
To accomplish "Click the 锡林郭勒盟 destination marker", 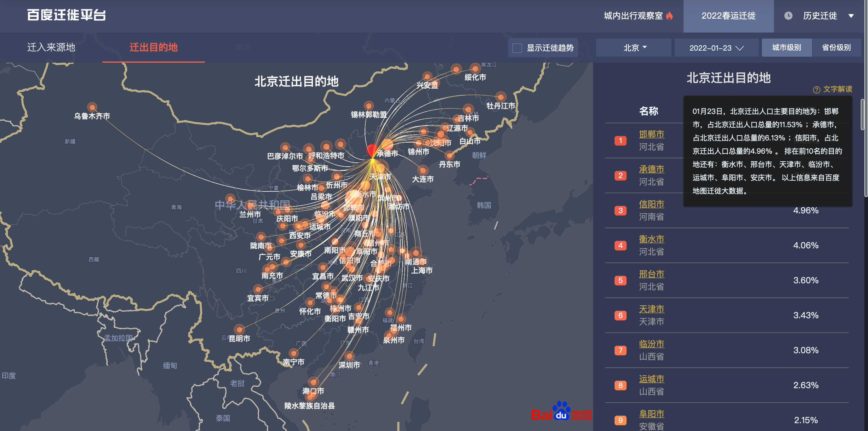I will click(x=369, y=106).
